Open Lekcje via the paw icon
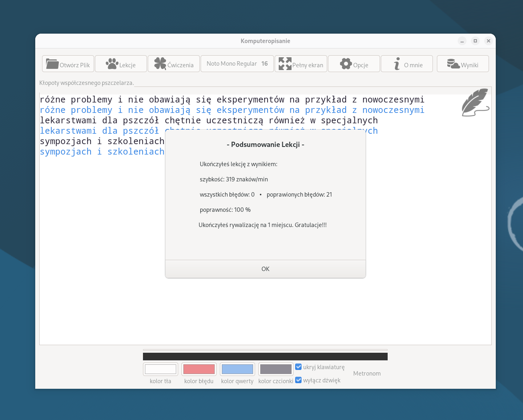The image size is (523, 420). (112, 64)
